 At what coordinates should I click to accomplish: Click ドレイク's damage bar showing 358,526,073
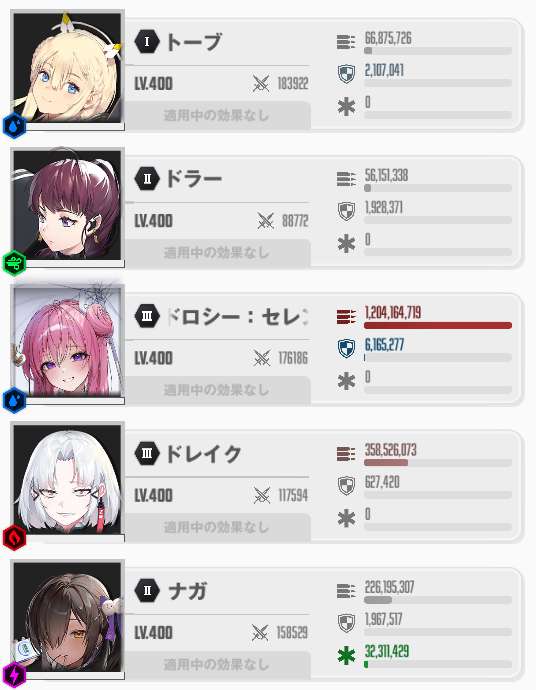pos(438,463)
